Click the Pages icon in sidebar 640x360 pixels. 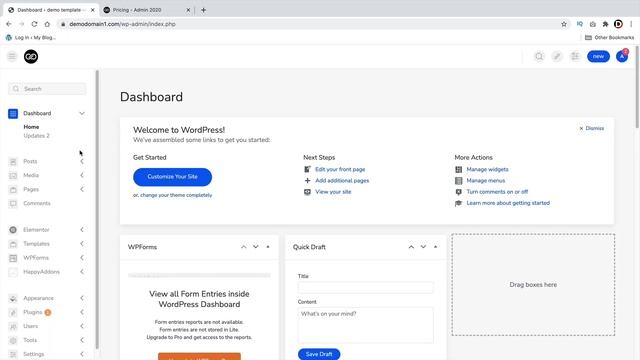(x=13, y=189)
